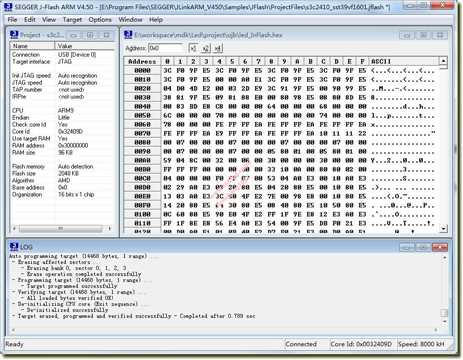Viewport: 463px width, 360px height.
Task: Set hex view to x4 byte width
Action: 218,48
